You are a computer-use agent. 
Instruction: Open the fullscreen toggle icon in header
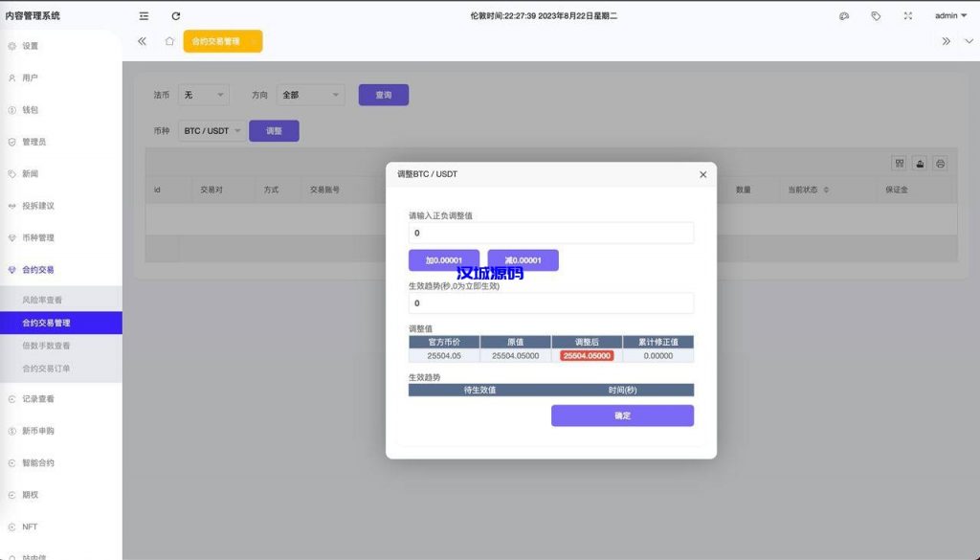coord(906,14)
